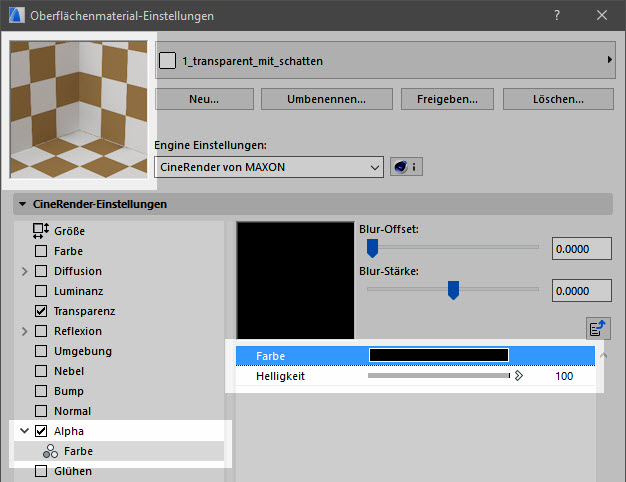
Task: Select the Alpha channel label
Action: 69,431
